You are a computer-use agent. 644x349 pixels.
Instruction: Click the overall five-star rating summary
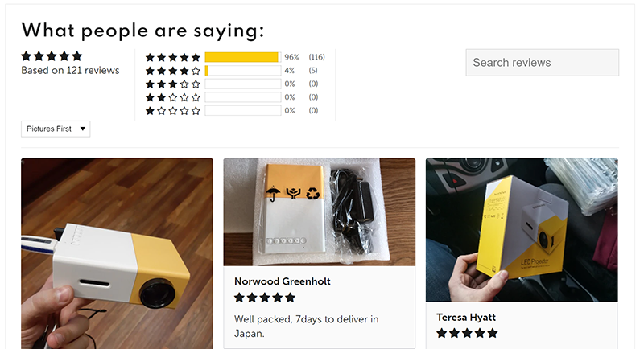tap(52, 56)
